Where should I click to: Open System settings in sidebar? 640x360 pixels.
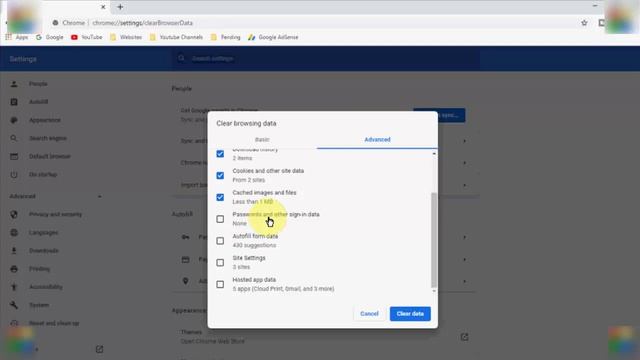pyautogui.click(x=39, y=305)
